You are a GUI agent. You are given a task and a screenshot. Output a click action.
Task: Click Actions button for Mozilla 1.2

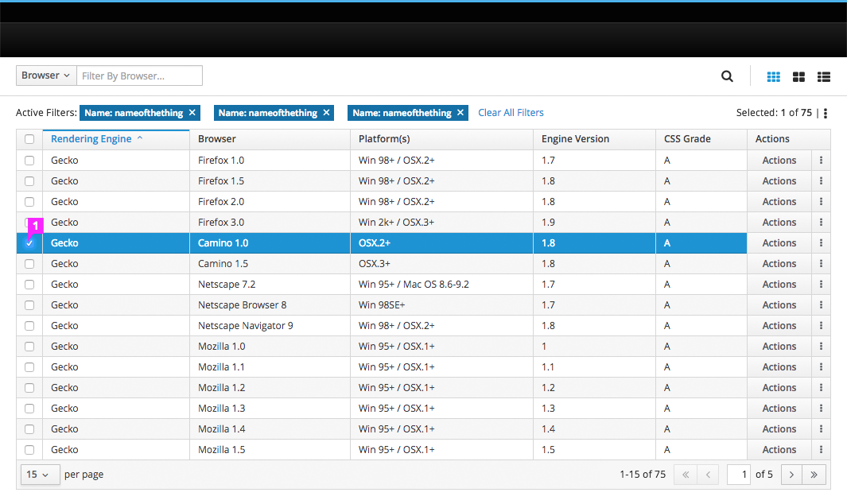click(779, 388)
